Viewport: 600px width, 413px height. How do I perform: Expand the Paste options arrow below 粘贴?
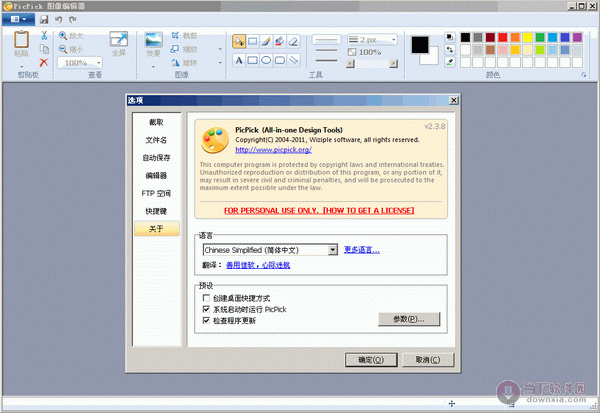pos(22,66)
